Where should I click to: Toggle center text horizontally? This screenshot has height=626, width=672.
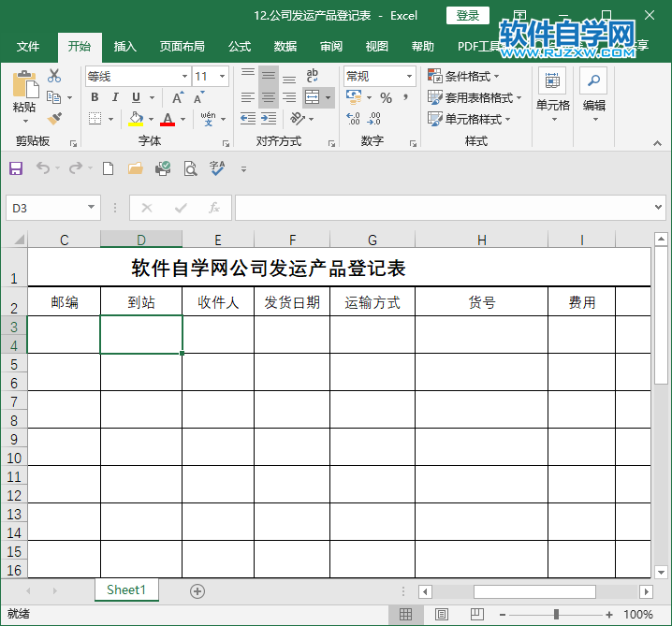269,97
